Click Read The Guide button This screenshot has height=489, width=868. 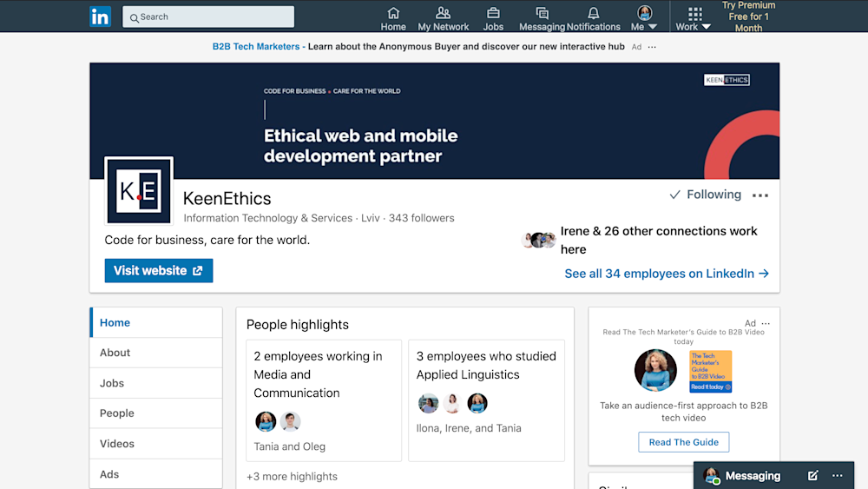click(684, 442)
